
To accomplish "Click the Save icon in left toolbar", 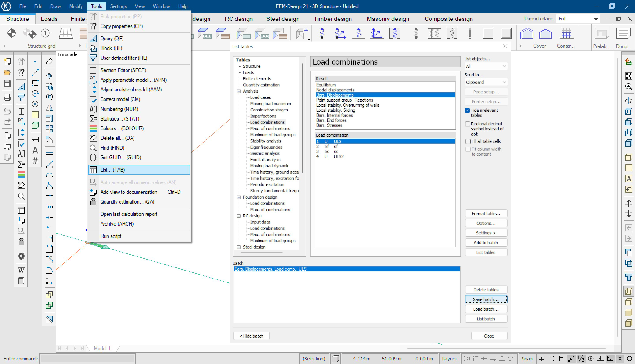I will pos(7,83).
